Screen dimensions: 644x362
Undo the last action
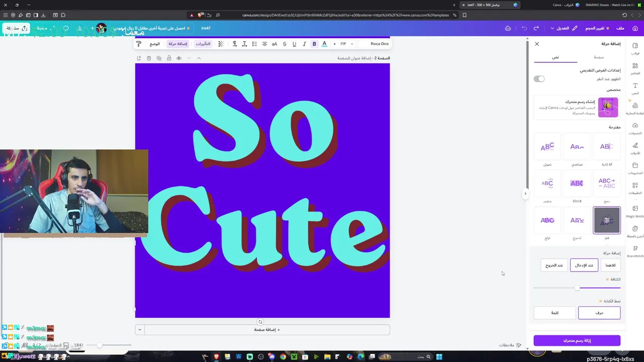tap(536, 28)
